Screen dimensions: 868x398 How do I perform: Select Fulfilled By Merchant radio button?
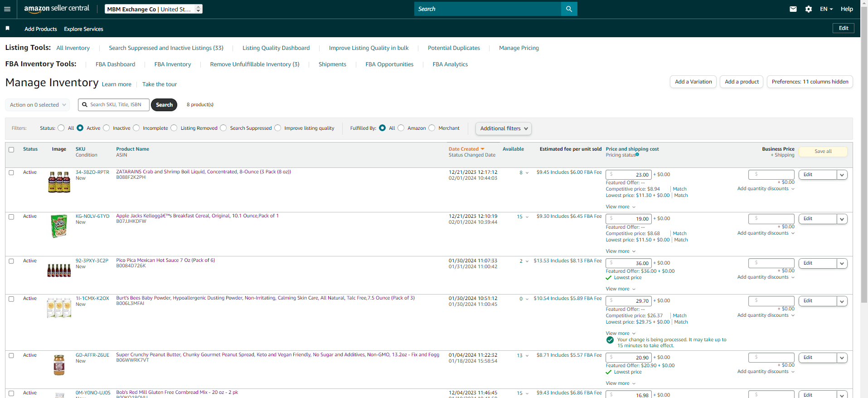pos(432,128)
